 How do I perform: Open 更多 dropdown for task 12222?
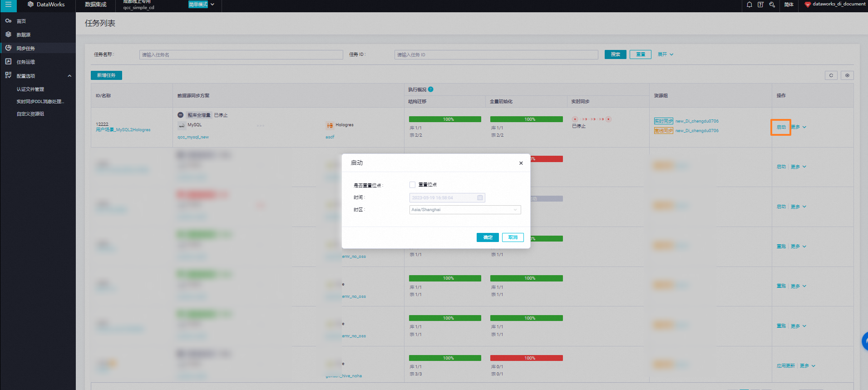pos(799,127)
